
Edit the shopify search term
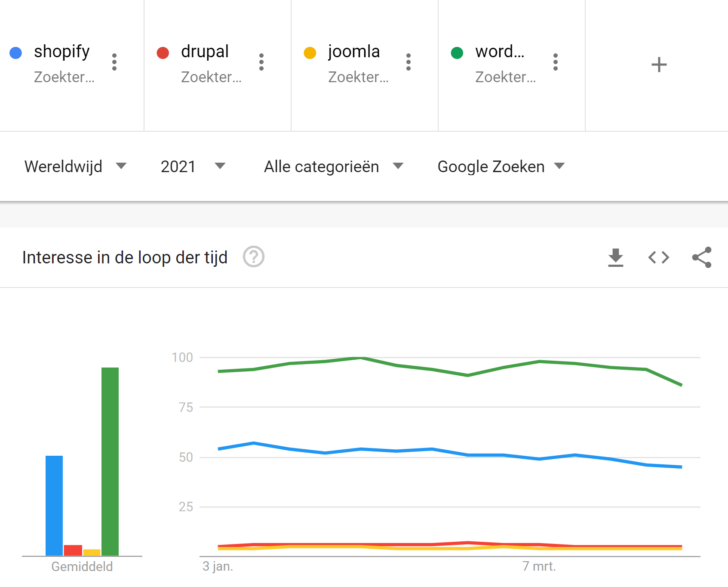point(62,52)
